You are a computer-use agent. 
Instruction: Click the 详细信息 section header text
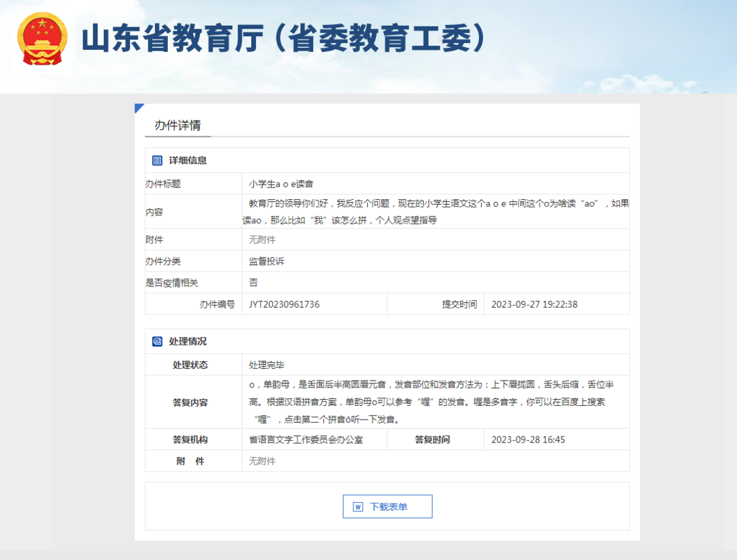coord(188,161)
